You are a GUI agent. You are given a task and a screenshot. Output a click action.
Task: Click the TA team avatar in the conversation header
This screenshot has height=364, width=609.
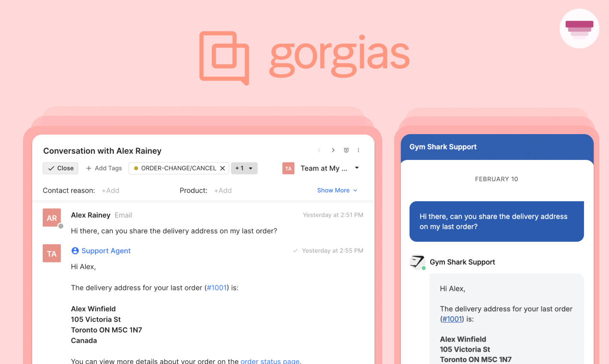tap(288, 168)
